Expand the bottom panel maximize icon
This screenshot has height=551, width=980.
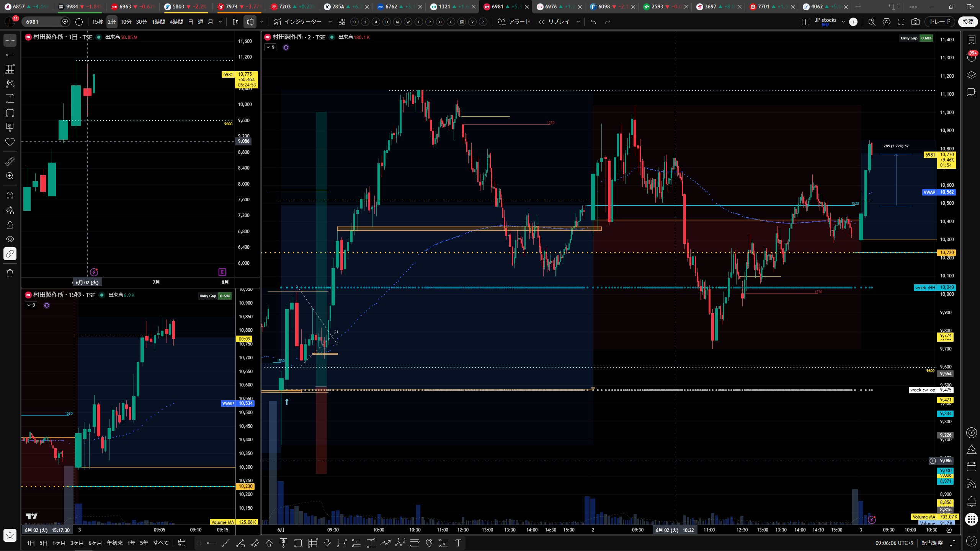tap(952, 543)
